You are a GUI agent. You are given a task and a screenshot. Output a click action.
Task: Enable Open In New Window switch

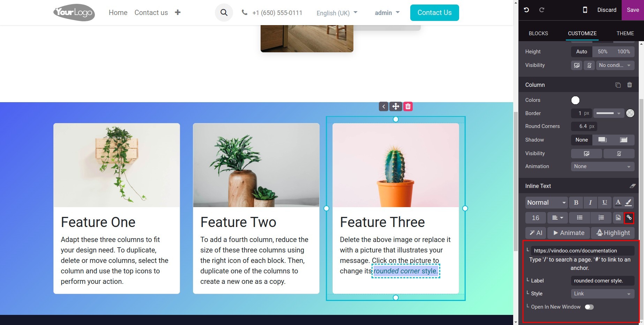tap(589, 307)
